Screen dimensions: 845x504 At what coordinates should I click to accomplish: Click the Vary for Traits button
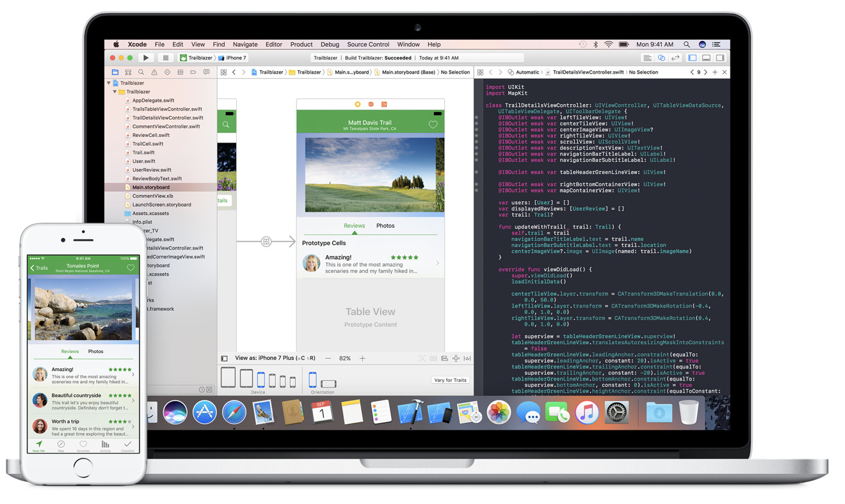451,380
